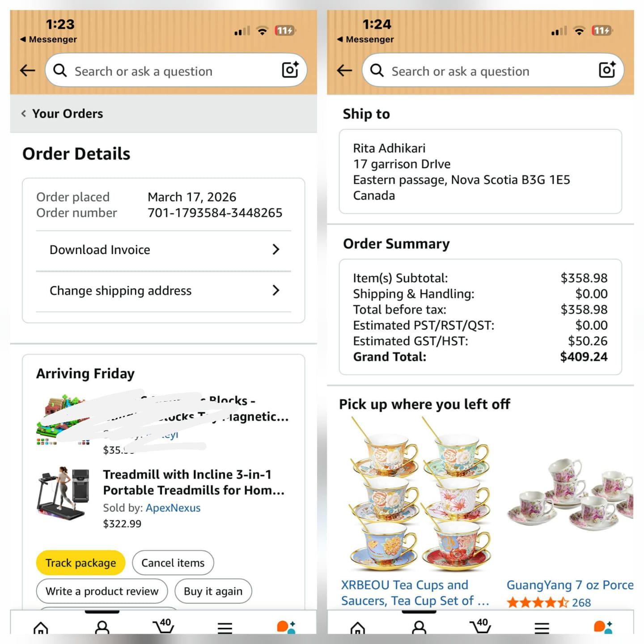Tap the Track package button
The image size is (644, 644).
(80, 563)
